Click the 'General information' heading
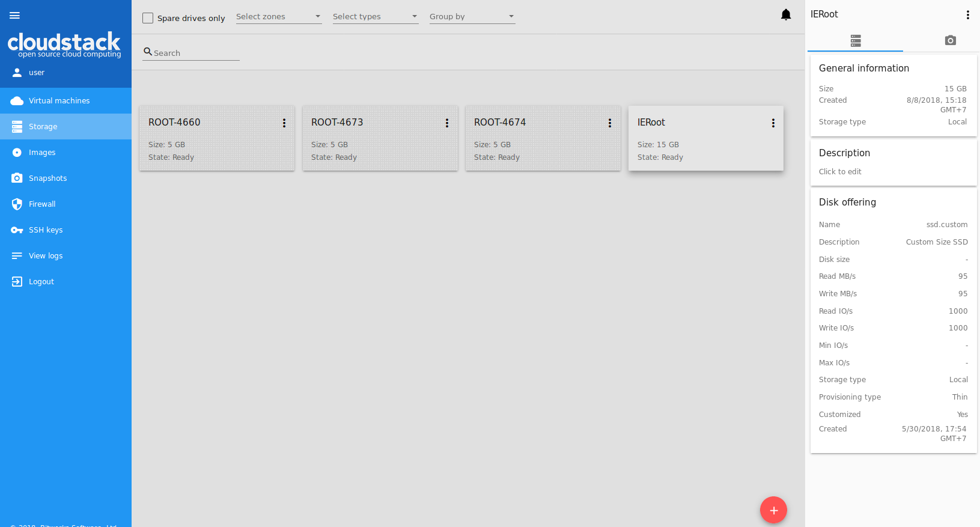The width and height of the screenshot is (980, 527). (864, 69)
